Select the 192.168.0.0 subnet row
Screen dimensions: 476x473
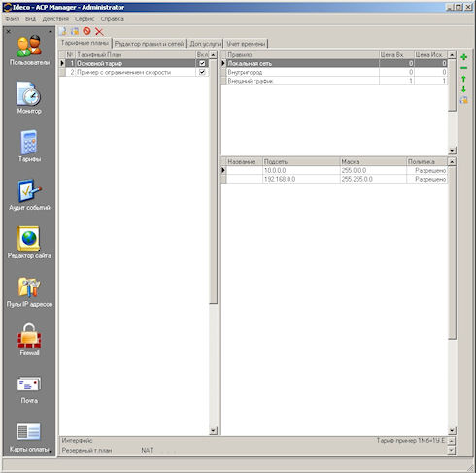(x=334, y=179)
